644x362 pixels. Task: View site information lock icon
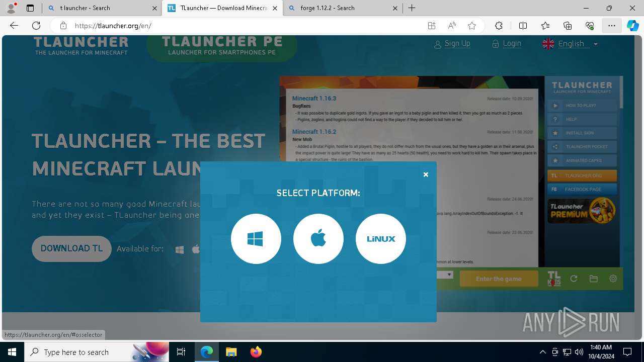click(63, 26)
